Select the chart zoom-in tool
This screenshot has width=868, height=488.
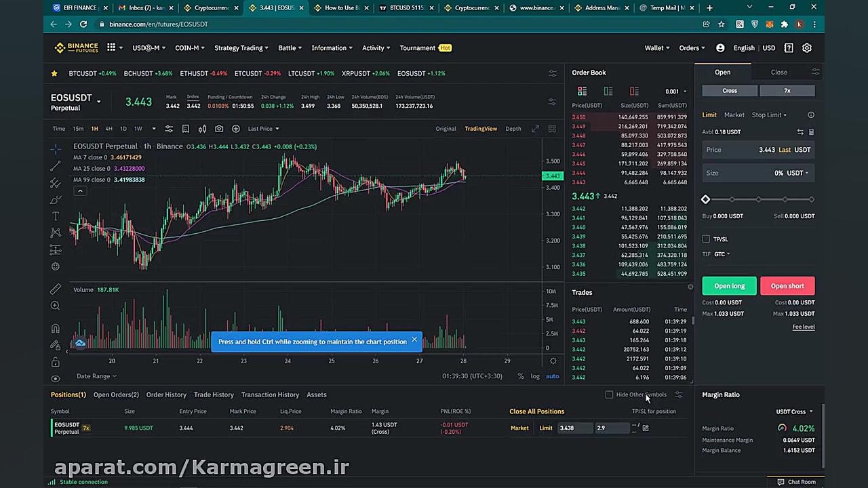click(56, 306)
